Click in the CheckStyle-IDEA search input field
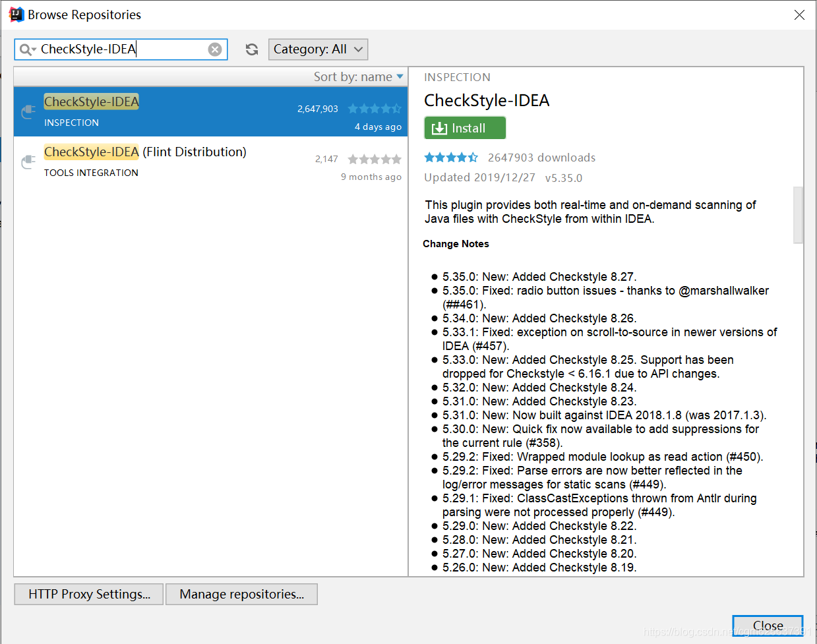817x644 pixels. (x=122, y=49)
